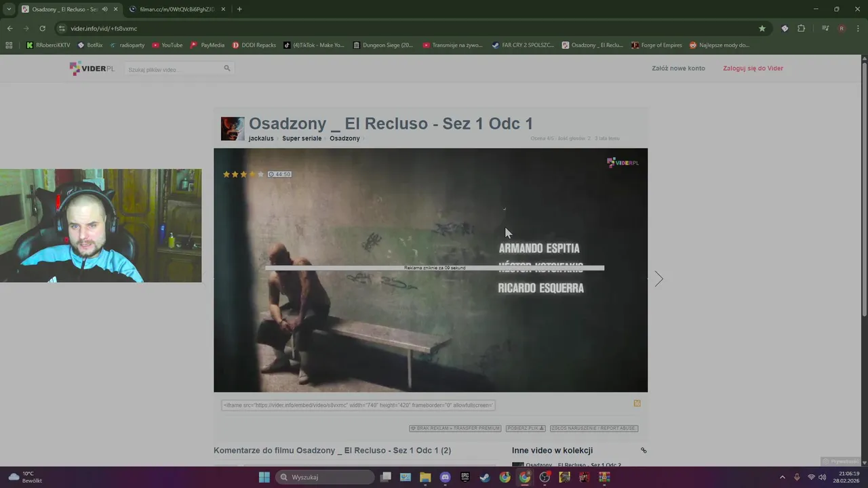This screenshot has width=868, height=488.
Task: Open the tab search dropdown
Action: pos(9,9)
